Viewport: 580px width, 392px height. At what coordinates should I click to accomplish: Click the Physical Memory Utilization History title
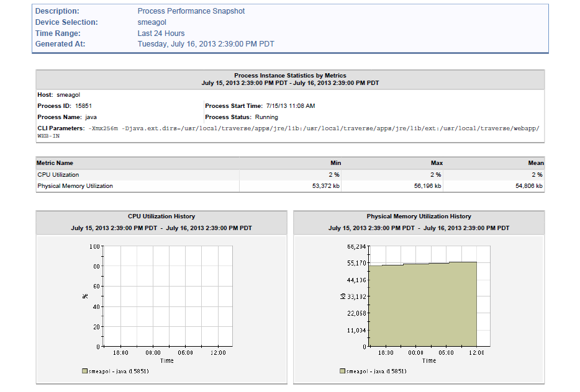419,216
